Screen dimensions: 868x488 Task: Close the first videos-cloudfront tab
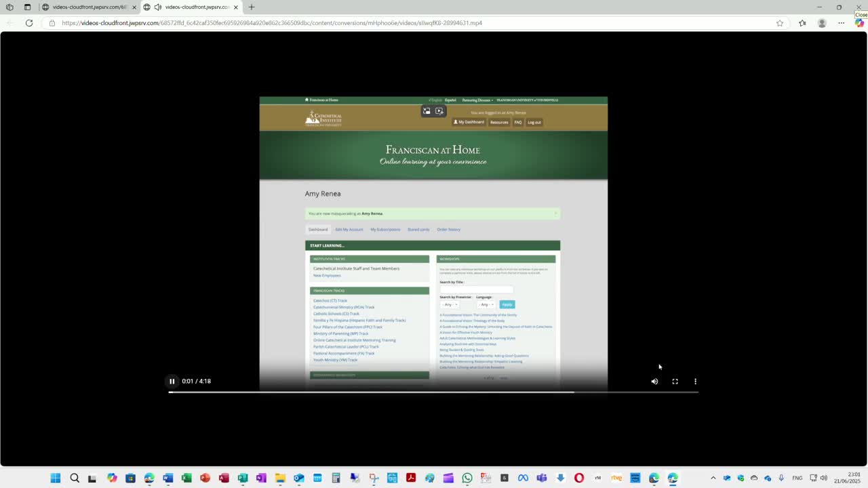click(134, 7)
